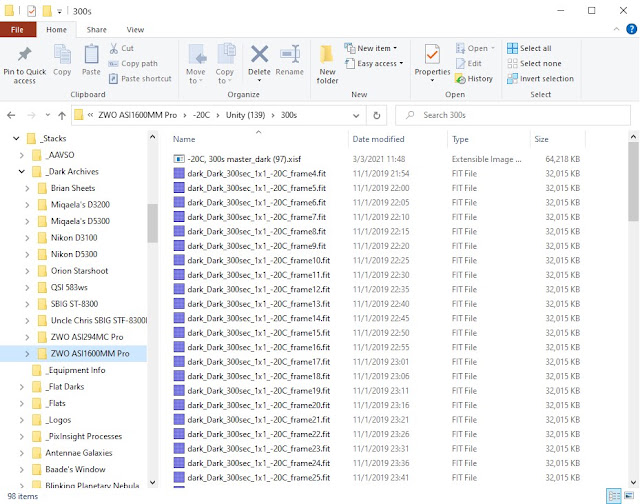The width and height of the screenshot is (640, 504).
Task: Select the Brian Sheets folder
Action: click(x=73, y=188)
